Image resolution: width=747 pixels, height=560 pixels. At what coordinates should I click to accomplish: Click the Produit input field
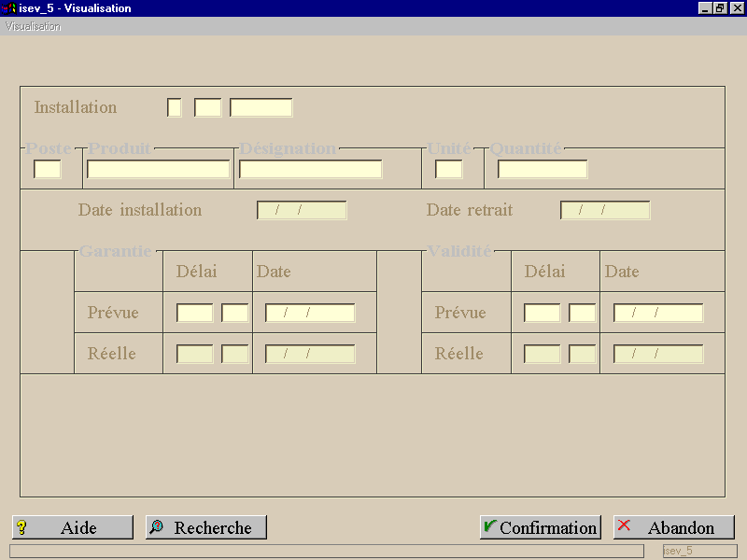[158, 169]
